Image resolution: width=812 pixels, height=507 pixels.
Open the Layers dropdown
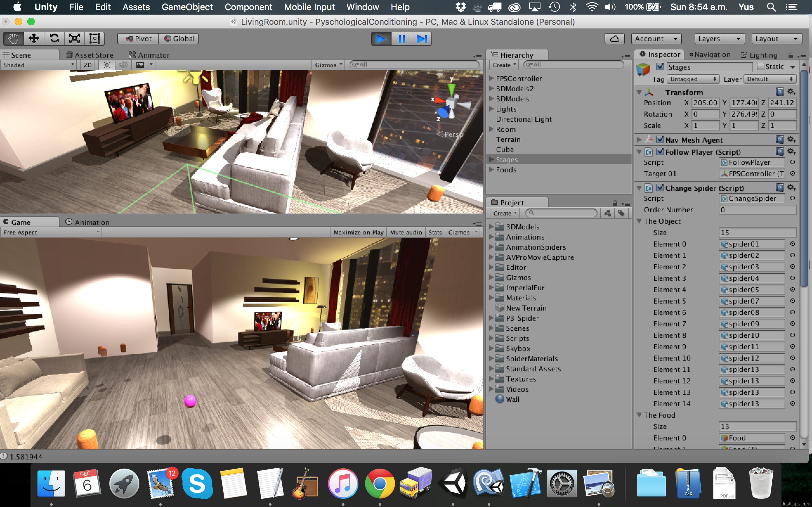click(719, 39)
